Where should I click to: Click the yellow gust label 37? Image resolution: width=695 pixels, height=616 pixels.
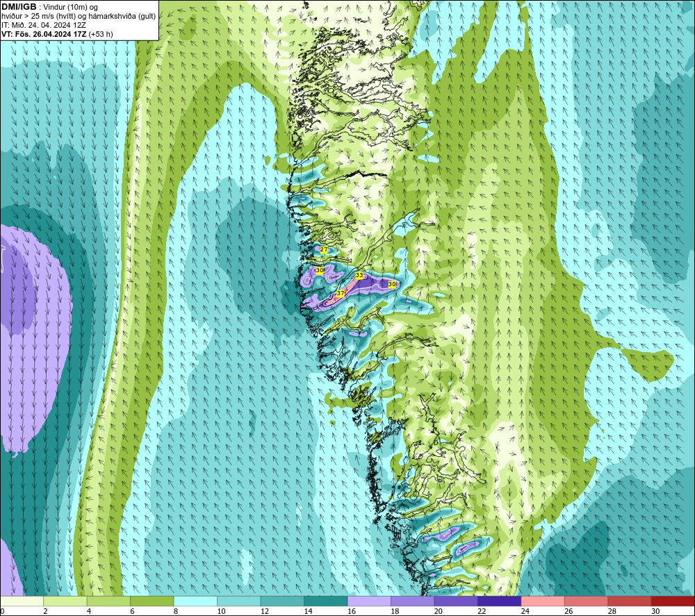click(341, 293)
